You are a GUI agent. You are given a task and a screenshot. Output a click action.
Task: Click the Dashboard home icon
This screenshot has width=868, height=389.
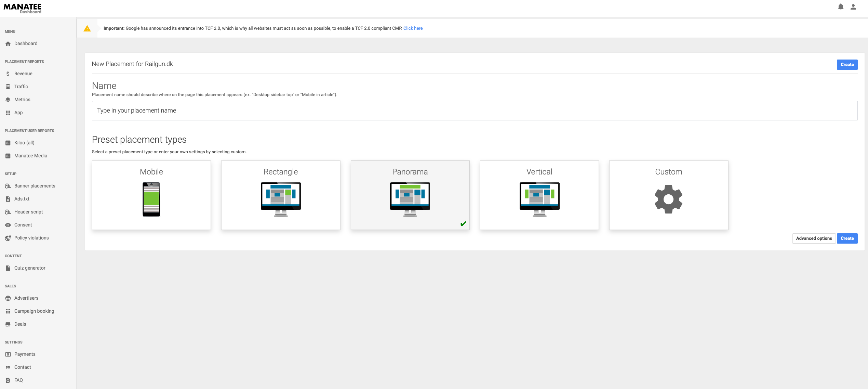[x=8, y=43]
